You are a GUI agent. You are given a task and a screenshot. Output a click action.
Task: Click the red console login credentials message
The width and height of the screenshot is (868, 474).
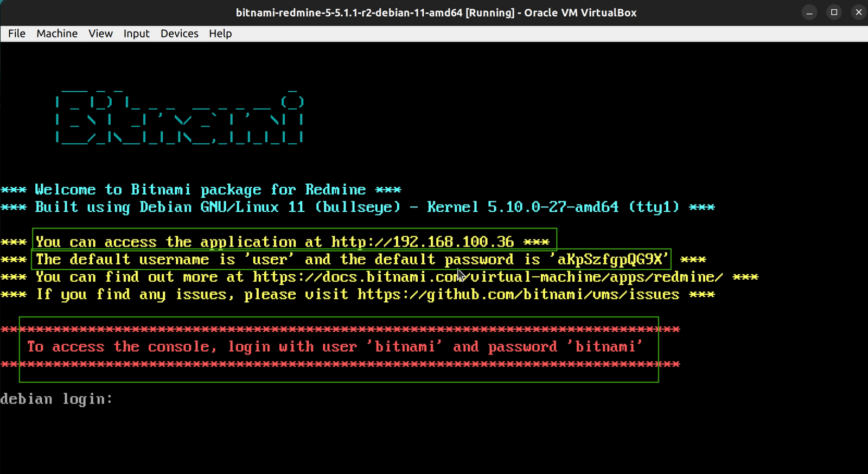coord(335,347)
